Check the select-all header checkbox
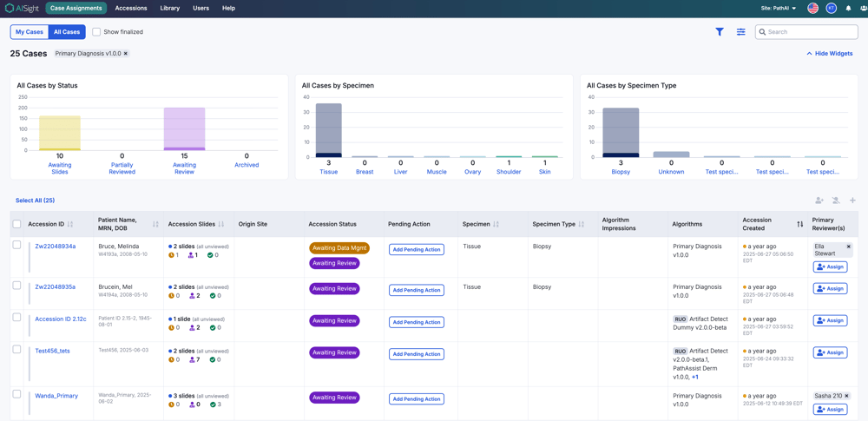Image resolution: width=868 pixels, height=421 pixels. pyautogui.click(x=16, y=224)
